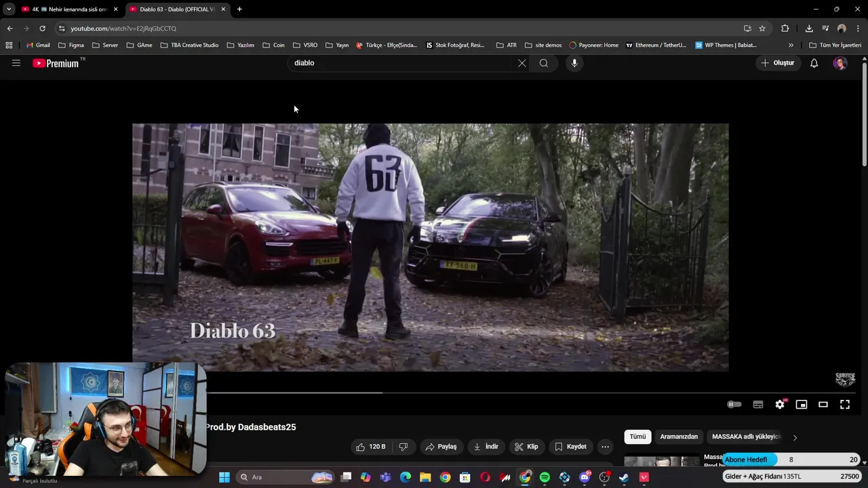Expand the Coin bookmark folder
This screenshot has width=868, height=488.
(x=273, y=45)
